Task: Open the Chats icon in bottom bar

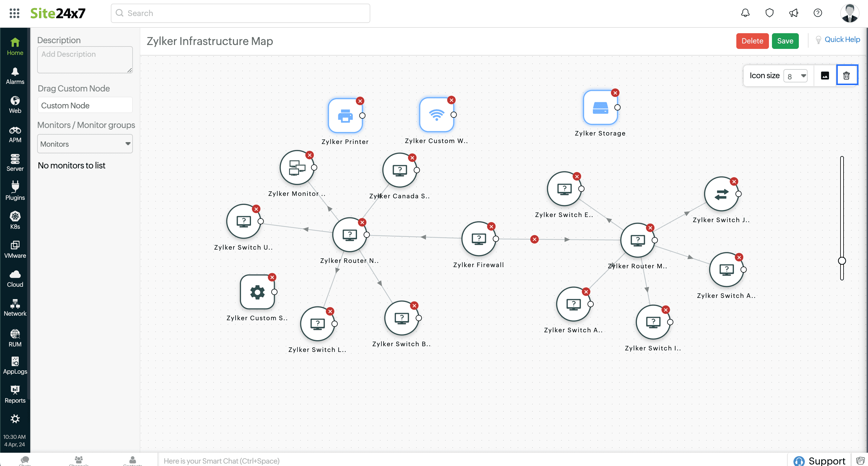Action: [x=25, y=461]
